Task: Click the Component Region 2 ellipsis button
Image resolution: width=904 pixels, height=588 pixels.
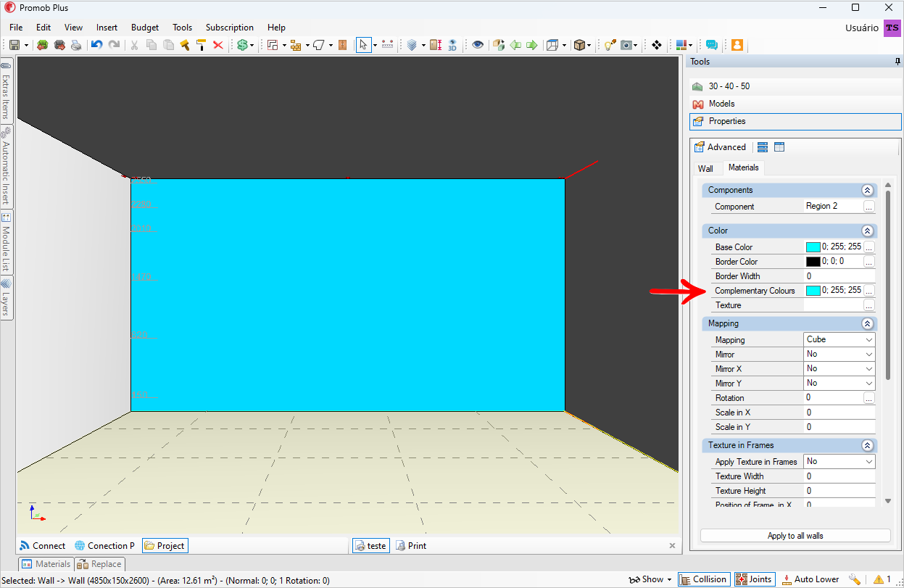Action: pos(868,207)
